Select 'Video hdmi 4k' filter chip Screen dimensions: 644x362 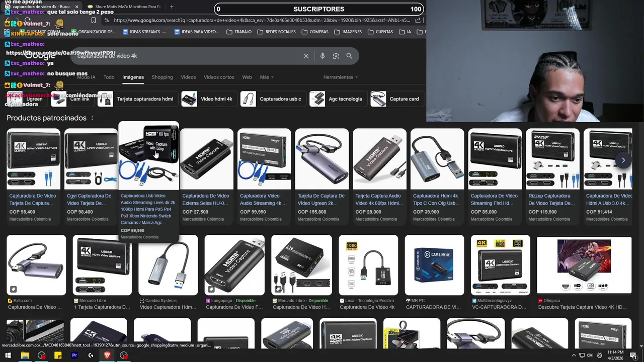(x=208, y=99)
